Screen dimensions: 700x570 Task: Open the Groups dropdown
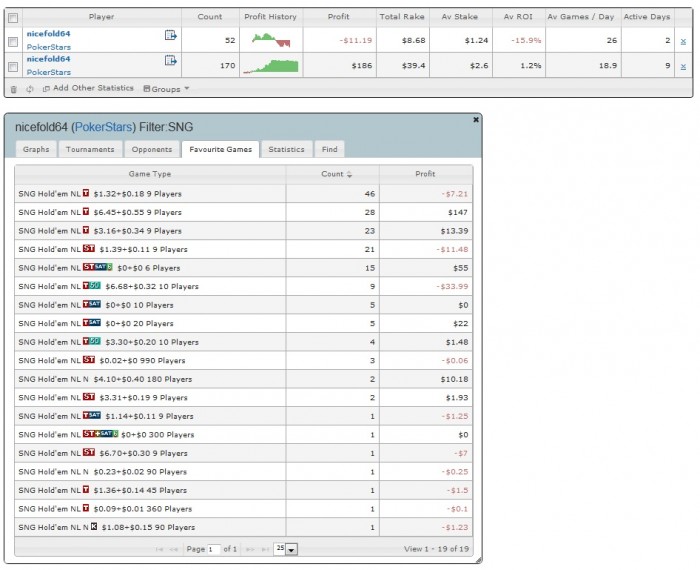coord(166,89)
